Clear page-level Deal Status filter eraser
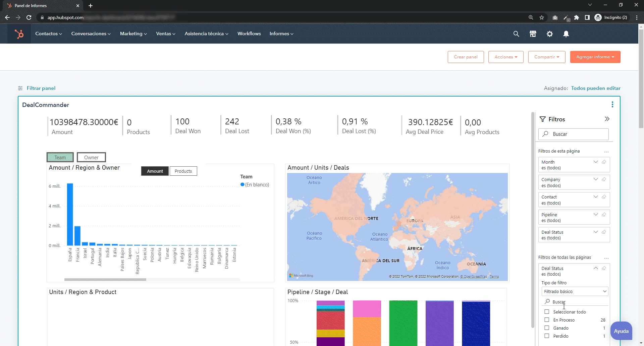 [x=604, y=232]
